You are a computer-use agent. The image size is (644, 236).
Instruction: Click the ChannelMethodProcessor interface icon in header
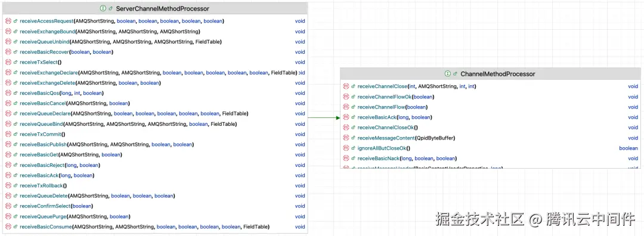coord(448,74)
